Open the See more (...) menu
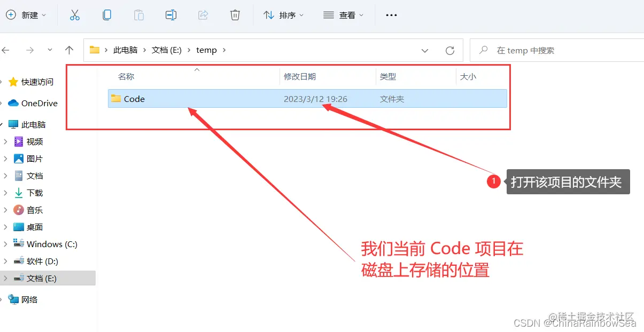Image resolution: width=644 pixels, height=332 pixels. coord(391,15)
